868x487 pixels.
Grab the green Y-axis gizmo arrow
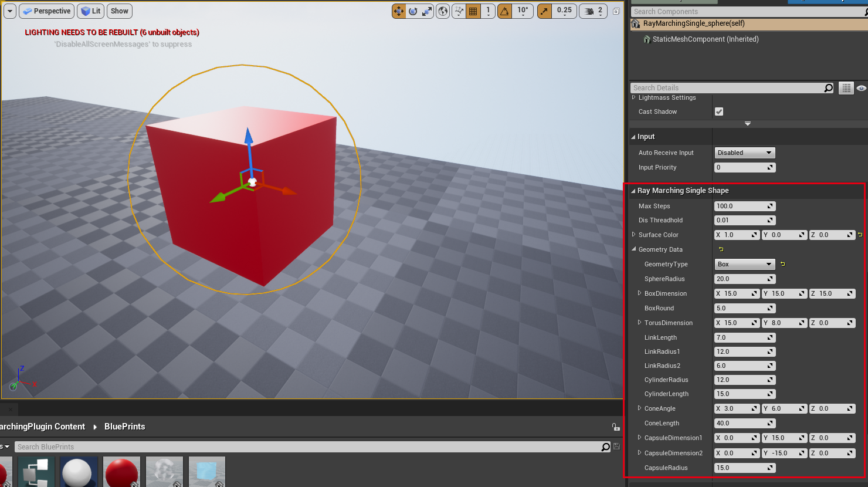[218, 198]
